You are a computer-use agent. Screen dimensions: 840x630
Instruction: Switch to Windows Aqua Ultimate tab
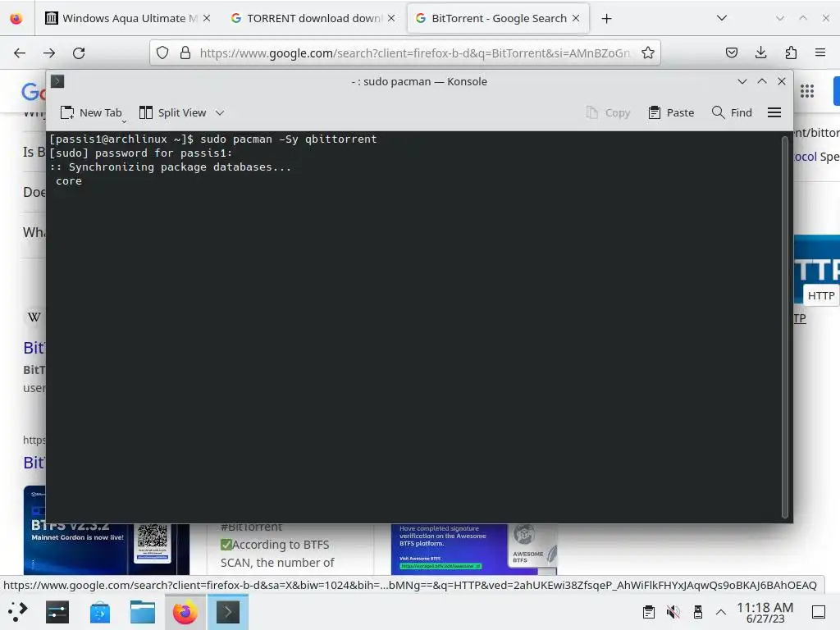128,18
